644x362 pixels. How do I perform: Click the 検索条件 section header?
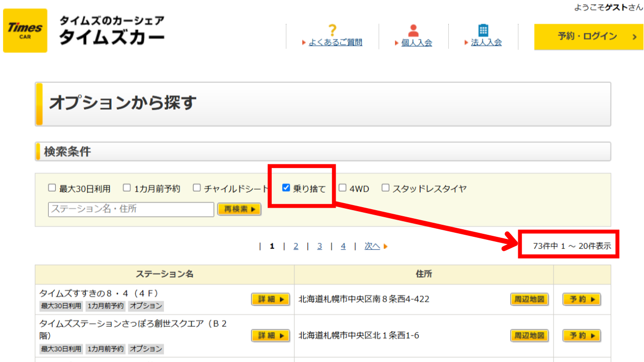pos(67,151)
